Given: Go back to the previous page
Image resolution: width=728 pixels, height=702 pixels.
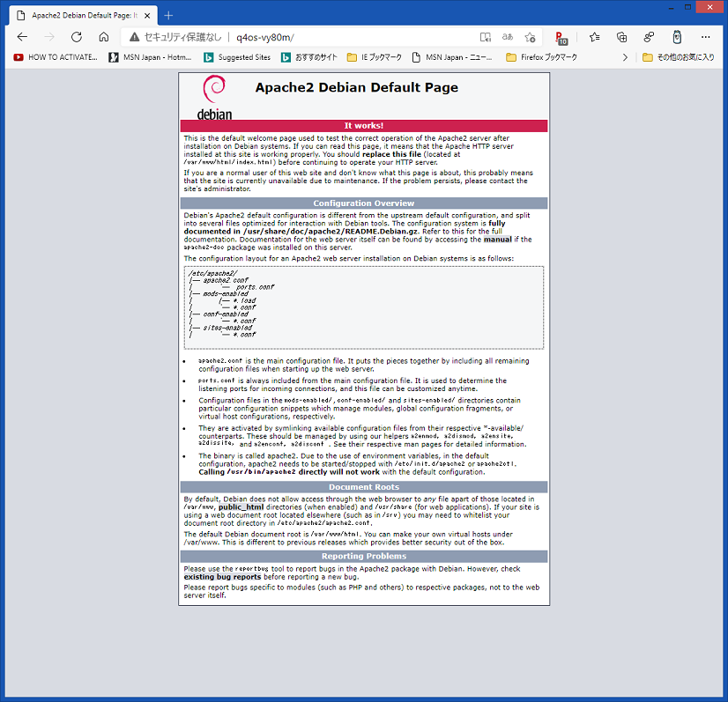Looking at the screenshot, I should point(22,37).
